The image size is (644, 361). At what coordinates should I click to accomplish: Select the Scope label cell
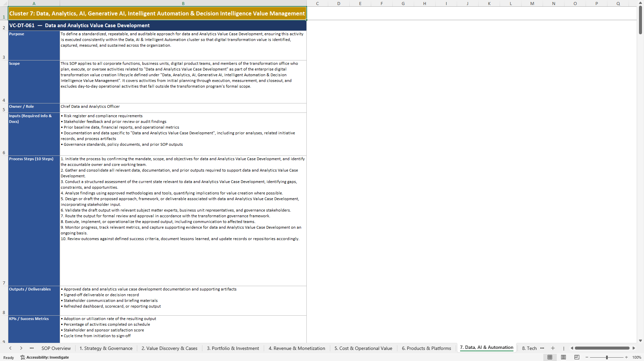tap(34, 82)
